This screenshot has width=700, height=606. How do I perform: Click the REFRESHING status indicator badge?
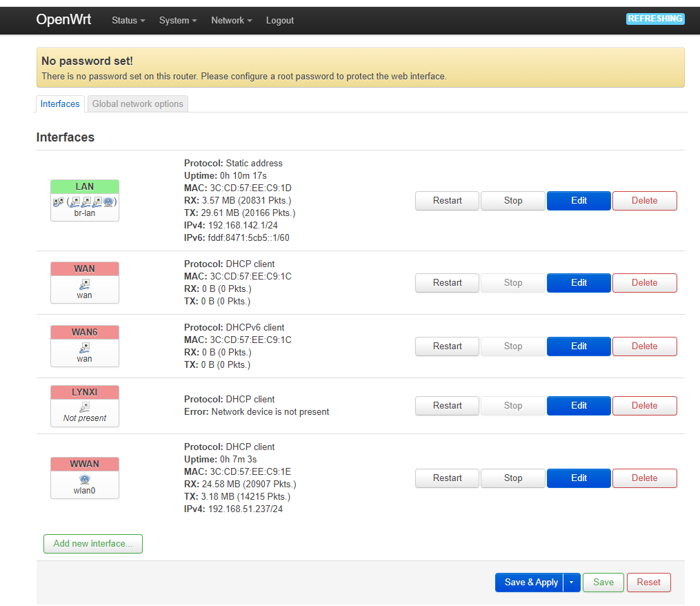click(x=654, y=19)
